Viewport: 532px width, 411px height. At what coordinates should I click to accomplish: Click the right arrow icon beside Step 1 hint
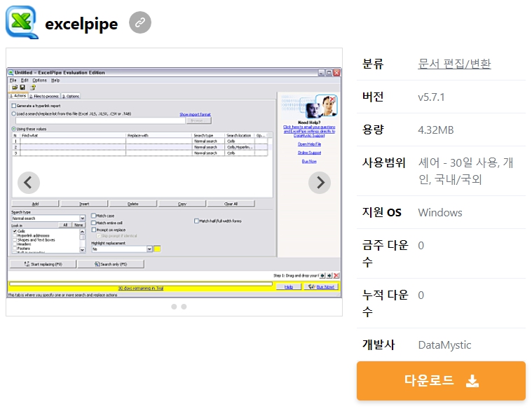[x=329, y=275]
